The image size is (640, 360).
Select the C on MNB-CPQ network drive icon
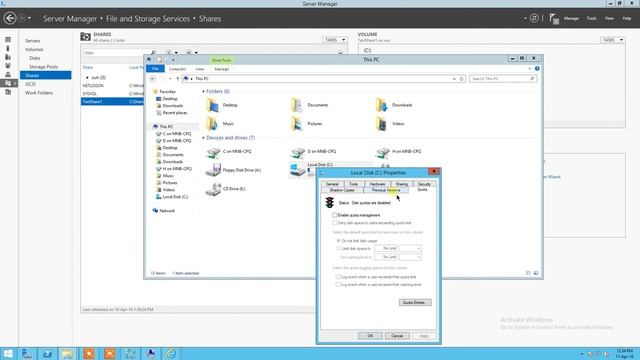coord(213,152)
